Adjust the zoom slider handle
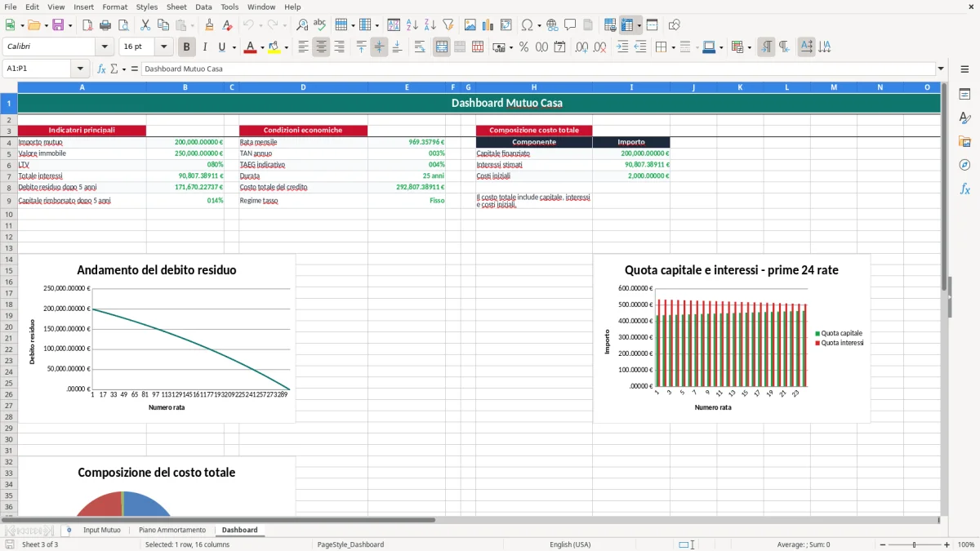Viewport: 980px width, 551px height. click(x=914, y=544)
